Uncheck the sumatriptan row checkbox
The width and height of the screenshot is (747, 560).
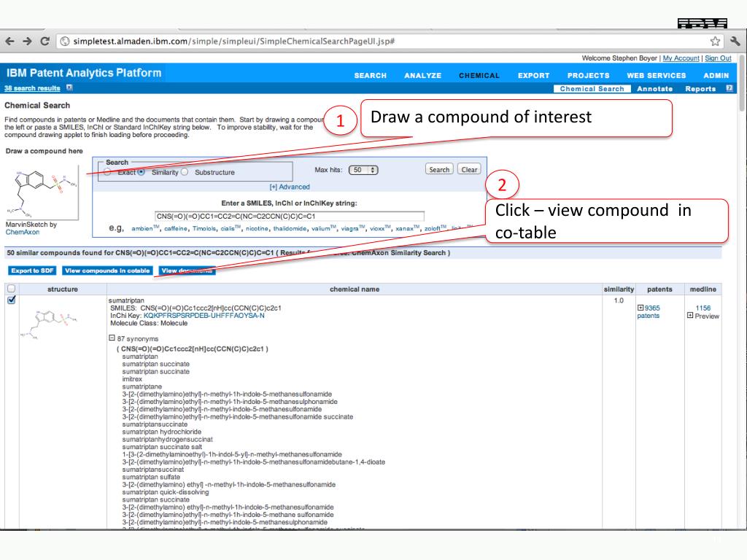coord(12,300)
